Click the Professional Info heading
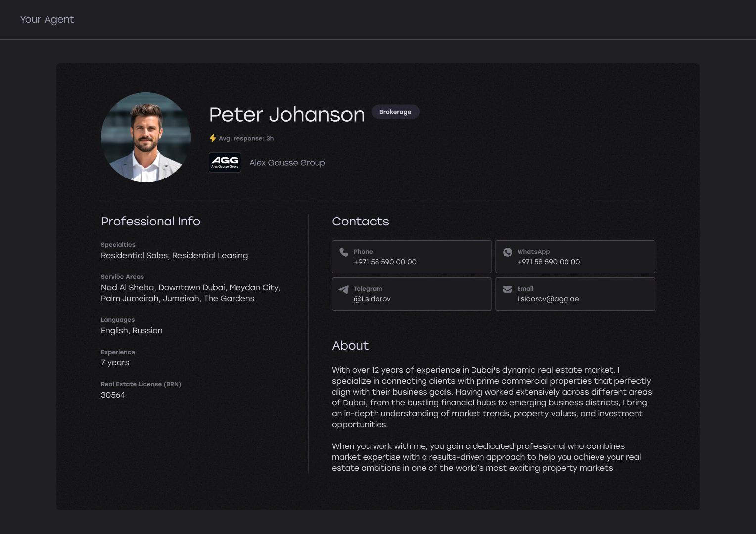Image resolution: width=756 pixels, height=534 pixels. coord(150,221)
